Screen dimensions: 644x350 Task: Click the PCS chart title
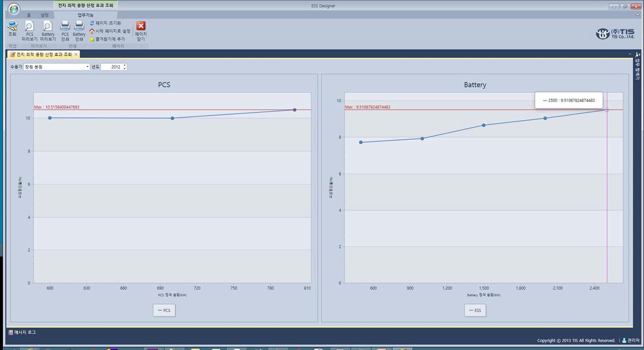(164, 85)
